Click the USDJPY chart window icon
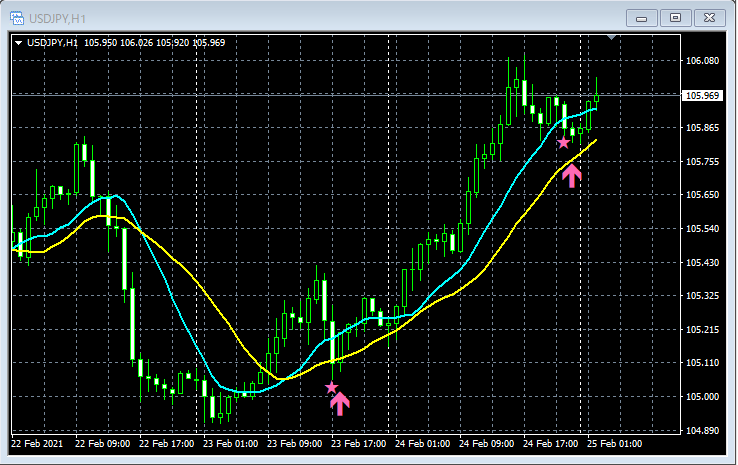Screen dimensions: 738x465 coord(17,18)
